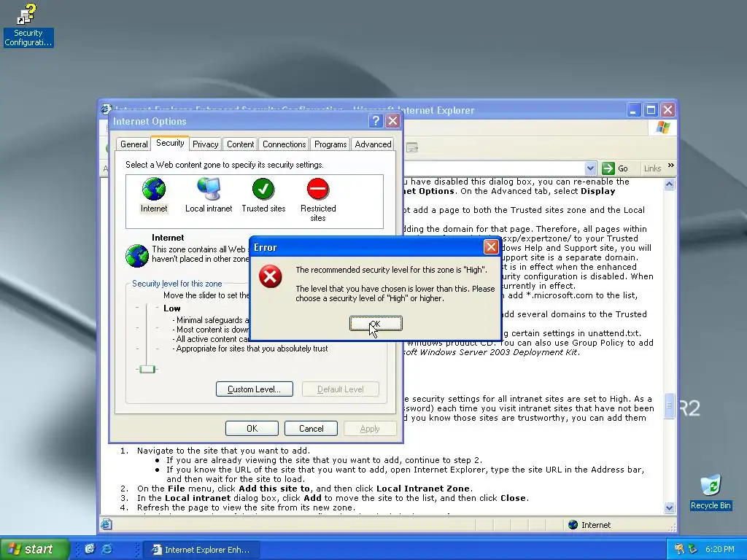Click the security level slider thumb
747x560 pixels.
(147, 369)
